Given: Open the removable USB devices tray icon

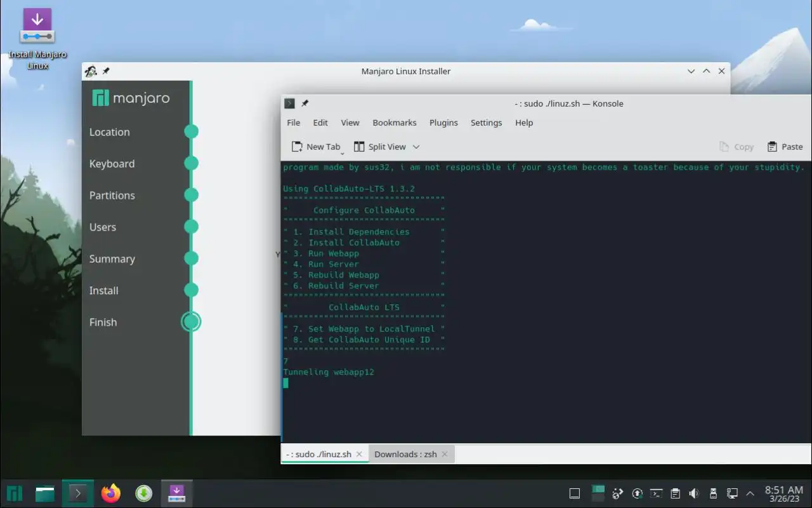Looking at the screenshot, I should [x=713, y=493].
